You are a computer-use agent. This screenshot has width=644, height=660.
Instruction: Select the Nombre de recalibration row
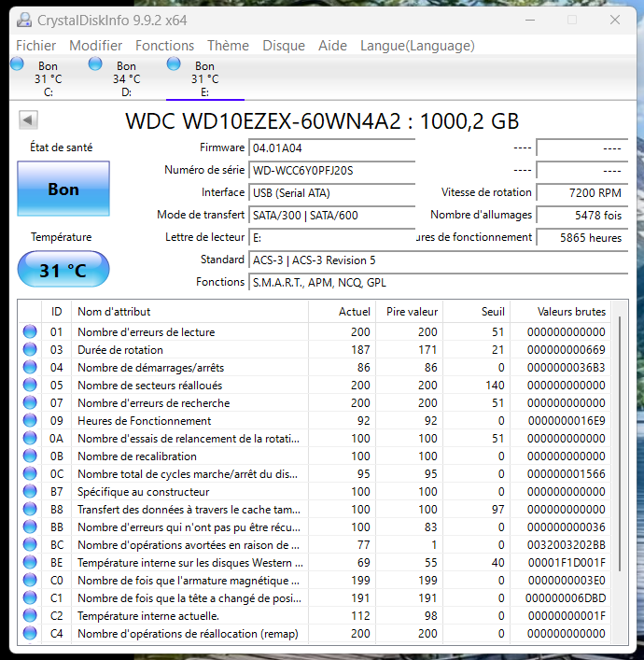(314, 456)
